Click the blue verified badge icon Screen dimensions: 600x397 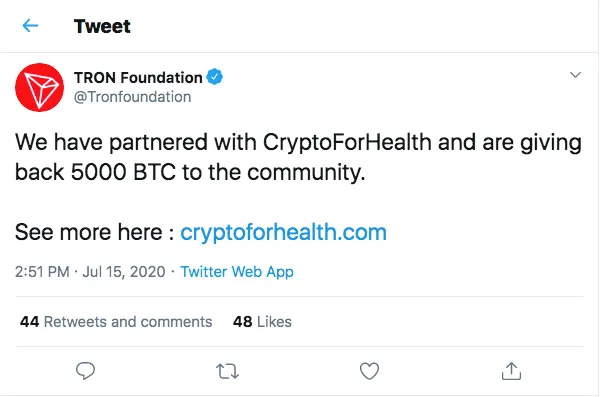tap(215, 77)
